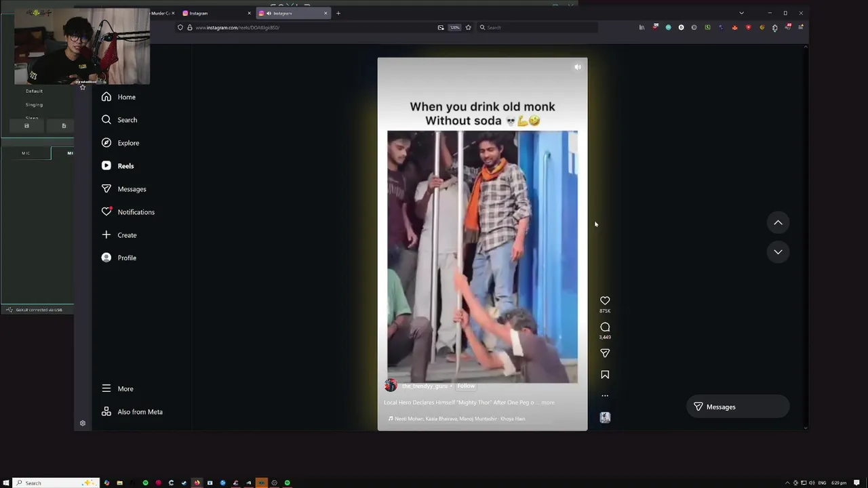Open site padlock information
The width and height of the screenshot is (868, 488).
click(x=189, y=27)
